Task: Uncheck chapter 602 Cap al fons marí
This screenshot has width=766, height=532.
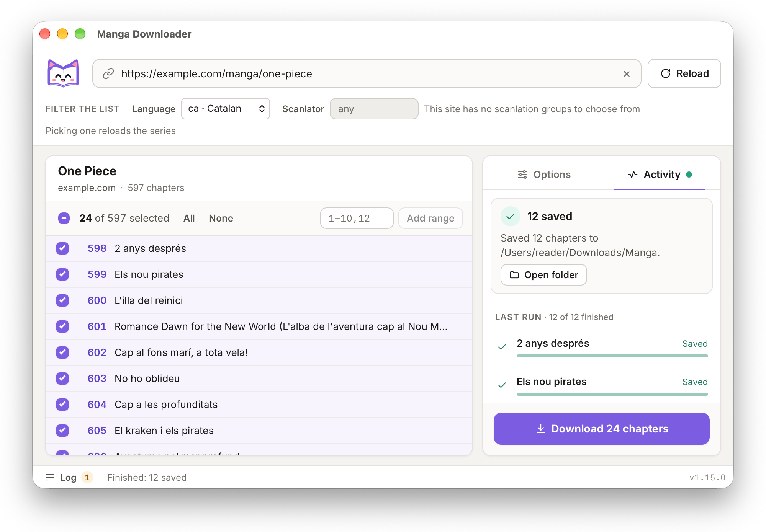Action: (x=62, y=352)
